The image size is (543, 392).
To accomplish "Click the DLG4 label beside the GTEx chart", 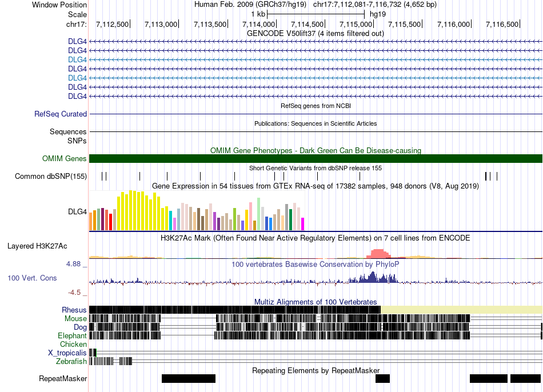I will [x=77, y=211].
